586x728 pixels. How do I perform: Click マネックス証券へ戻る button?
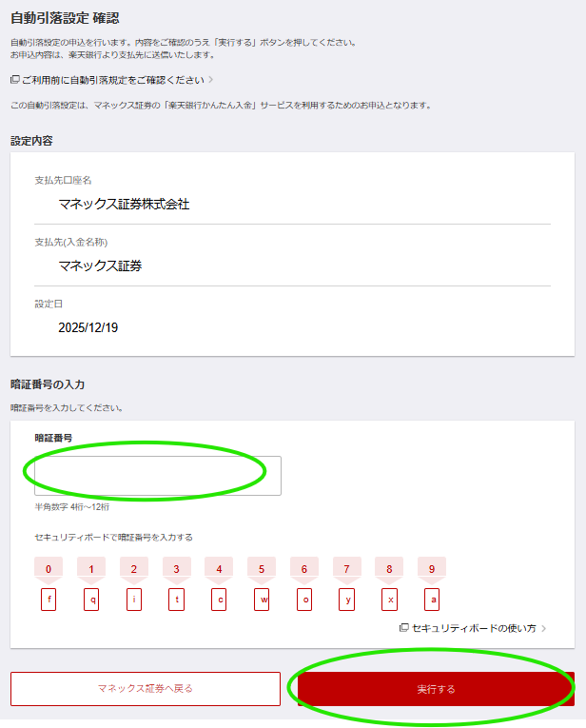pyautogui.click(x=146, y=689)
